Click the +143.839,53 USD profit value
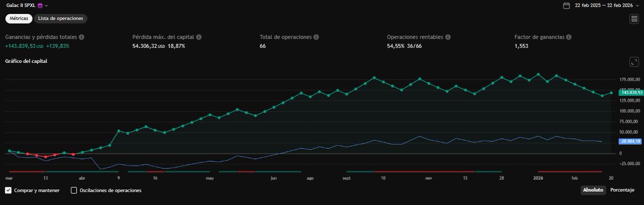 coord(24,46)
